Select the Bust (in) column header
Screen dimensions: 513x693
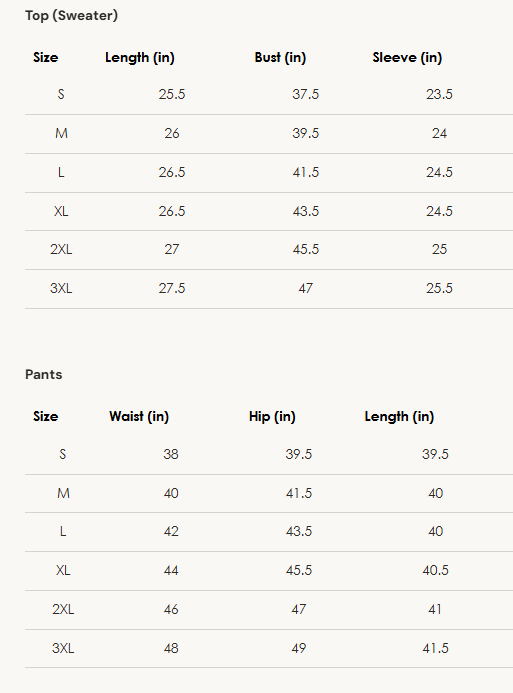(280, 57)
